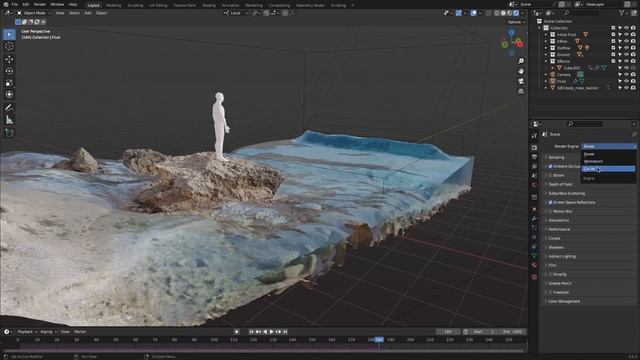Click the End frame field
This screenshot has width=640, height=360.
pos(512,332)
